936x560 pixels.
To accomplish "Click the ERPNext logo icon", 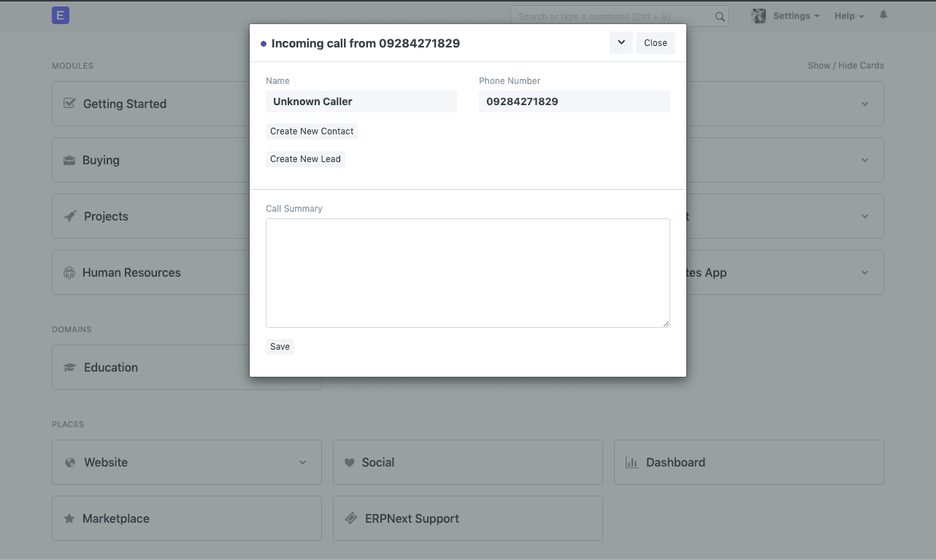I will pos(61,15).
